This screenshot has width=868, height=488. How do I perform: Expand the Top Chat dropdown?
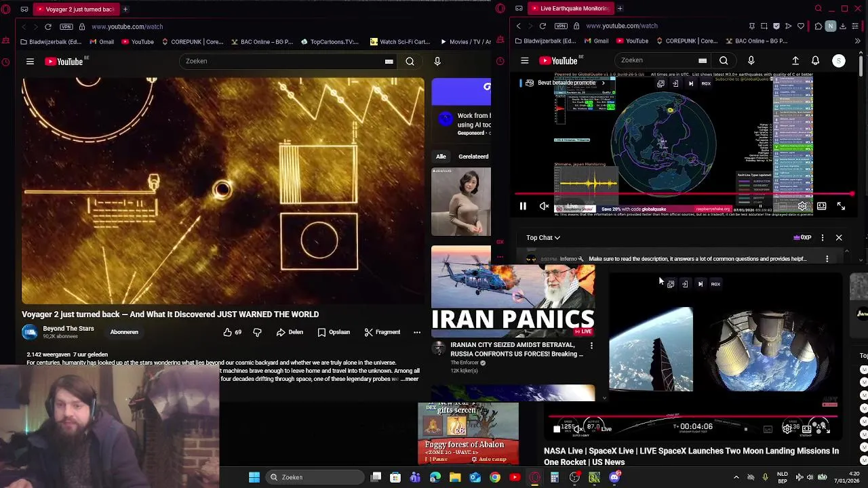tap(543, 238)
